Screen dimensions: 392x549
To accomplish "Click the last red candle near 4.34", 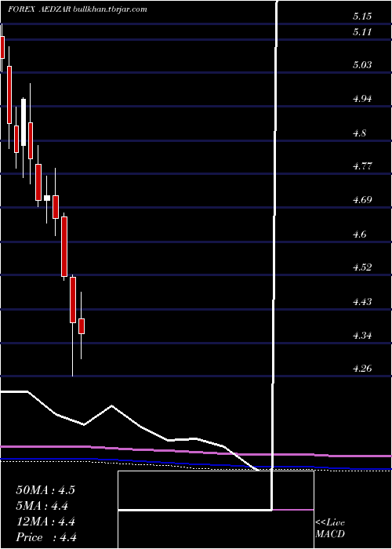I will coord(82,326).
